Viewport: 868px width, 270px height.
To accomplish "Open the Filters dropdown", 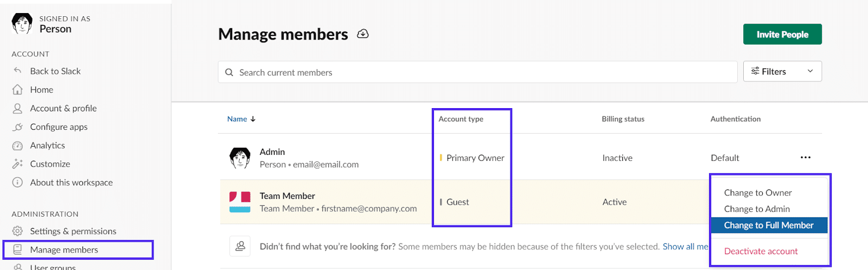I will pos(782,72).
